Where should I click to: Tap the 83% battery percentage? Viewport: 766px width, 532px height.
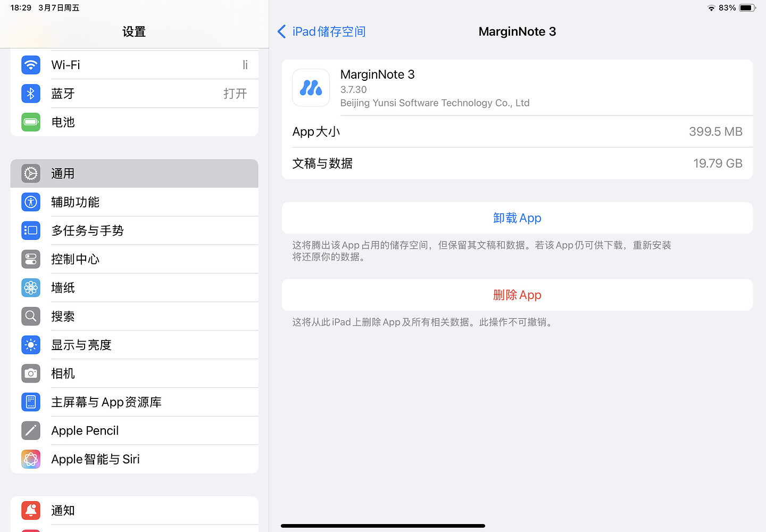727,8
